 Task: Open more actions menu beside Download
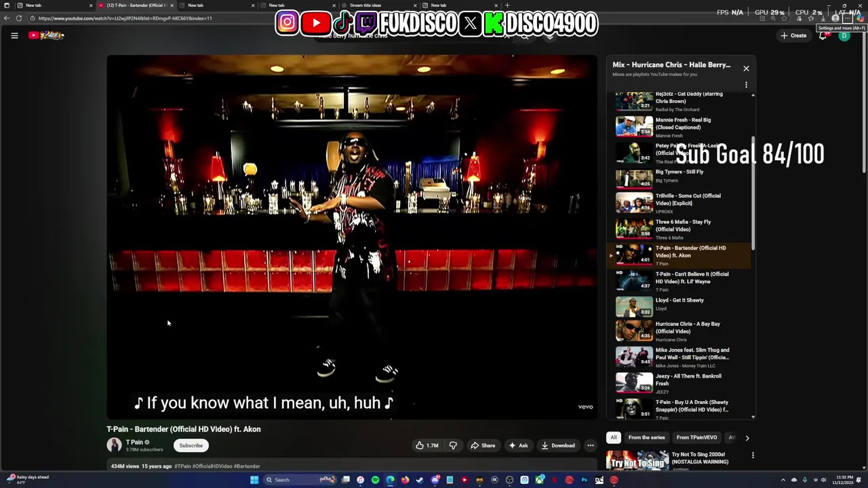[591, 445]
